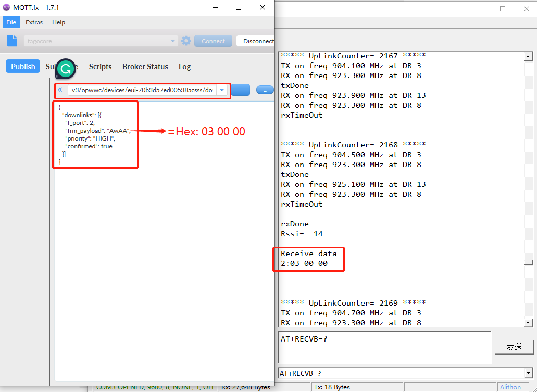This screenshot has width=537, height=392.
Task: Expand the AT+RECVB=? command history dropdown
Action: coord(529,373)
